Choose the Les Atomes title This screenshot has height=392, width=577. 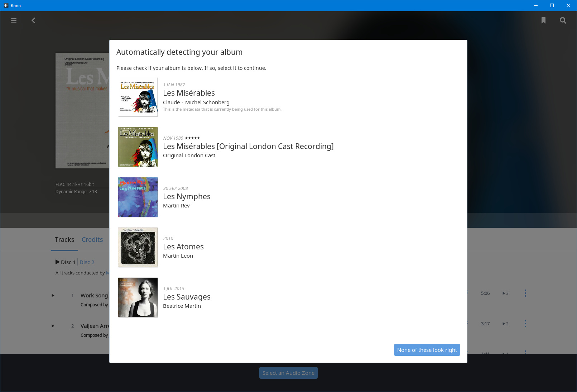click(183, 247)
